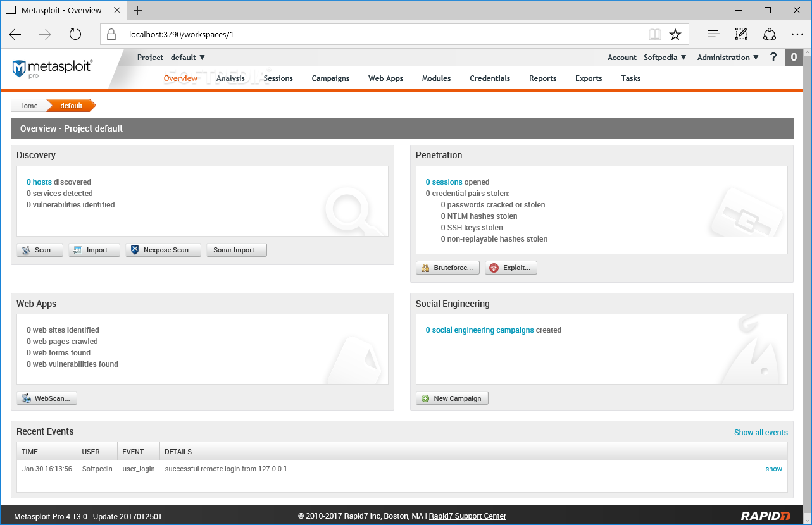Image resolution: width=812 pixels, height=525 pixels.
Task: Start the Bruteforce... button
Action: pos(447,268)
